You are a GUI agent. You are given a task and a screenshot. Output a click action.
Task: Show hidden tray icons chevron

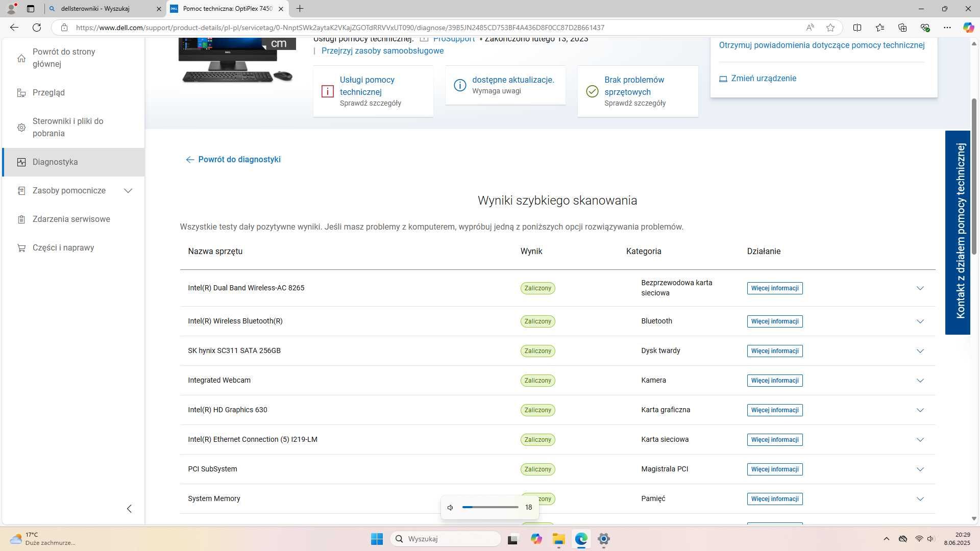click(886, 539)
